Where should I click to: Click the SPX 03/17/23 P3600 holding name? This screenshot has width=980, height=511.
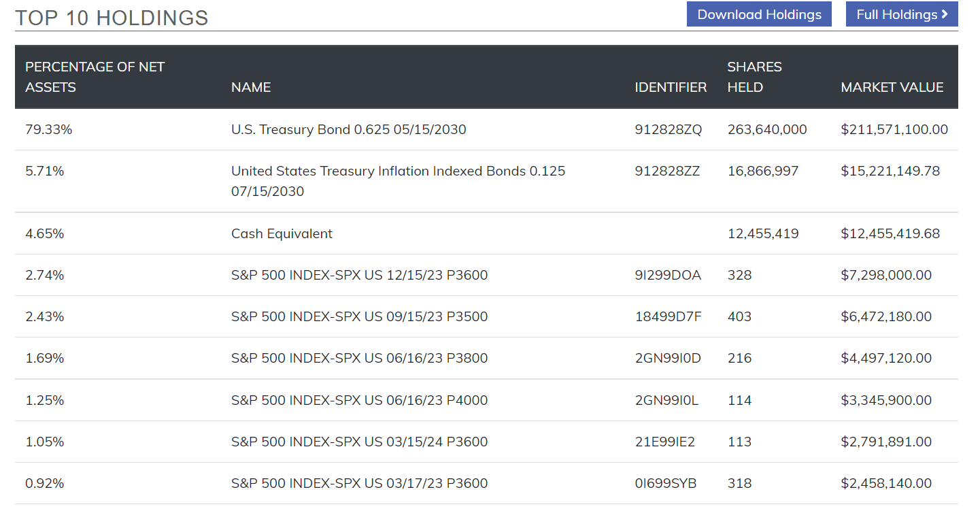point(359,483)
